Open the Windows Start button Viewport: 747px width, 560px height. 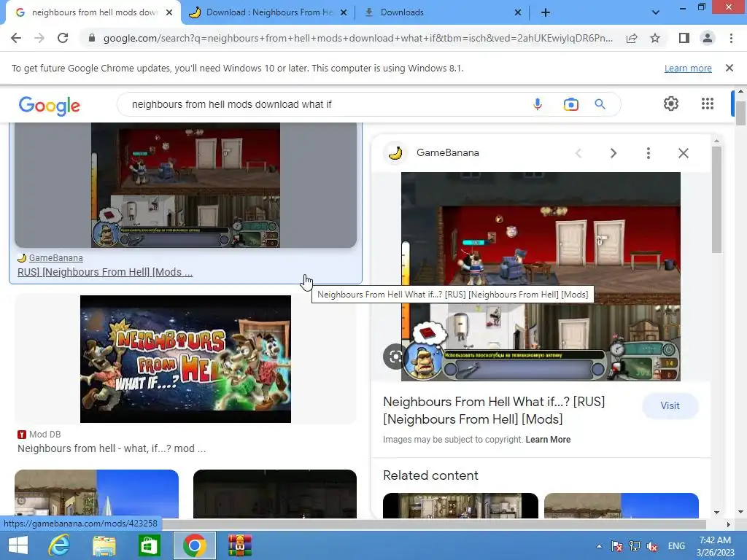click(18, 545)
